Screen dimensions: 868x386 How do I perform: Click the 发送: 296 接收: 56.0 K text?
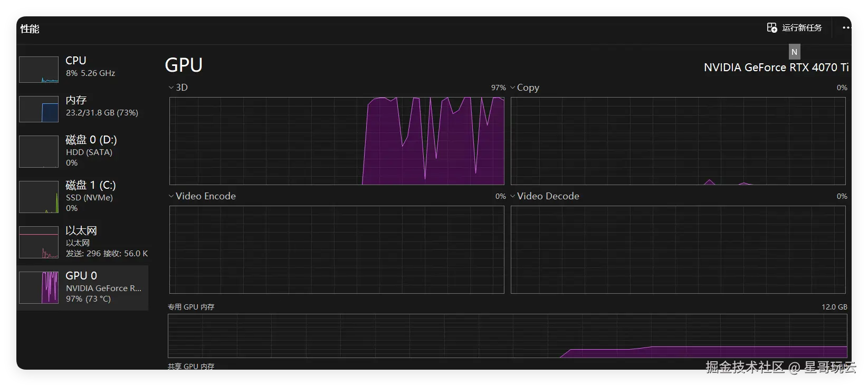click(107, 254)
